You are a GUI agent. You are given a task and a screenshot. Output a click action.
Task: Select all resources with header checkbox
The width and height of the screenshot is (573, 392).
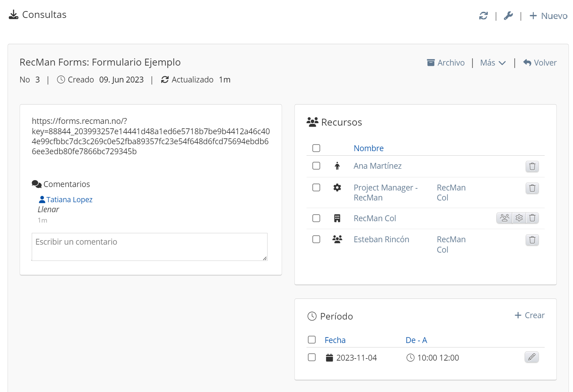coord(316,148)
